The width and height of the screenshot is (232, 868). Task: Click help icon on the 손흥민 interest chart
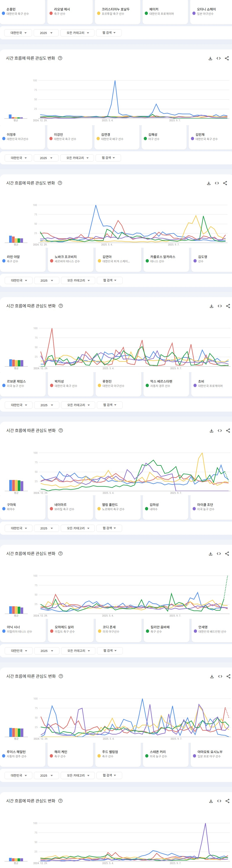click(60, 58)
